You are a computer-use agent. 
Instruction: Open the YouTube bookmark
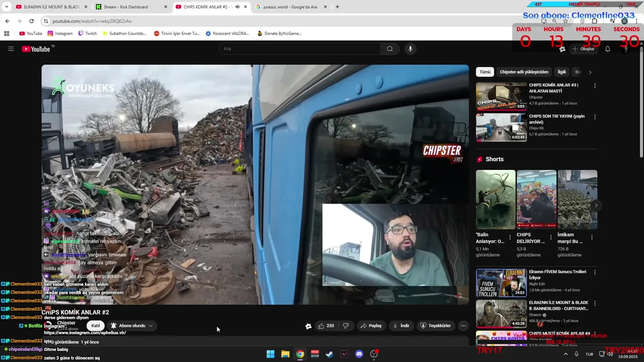click(31, 34)
